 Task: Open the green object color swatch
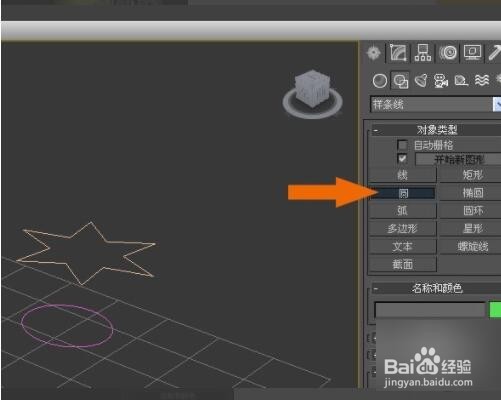[495, 310]
